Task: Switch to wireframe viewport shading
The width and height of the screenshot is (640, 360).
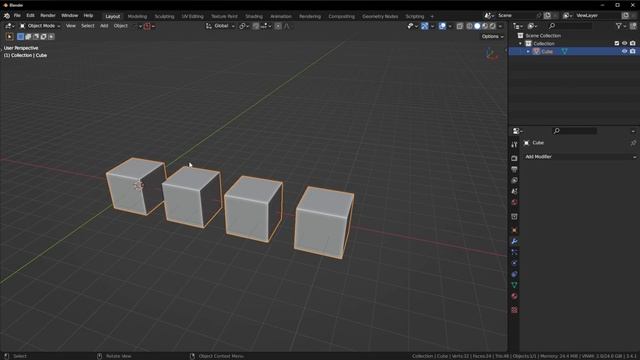Action: 469,26
